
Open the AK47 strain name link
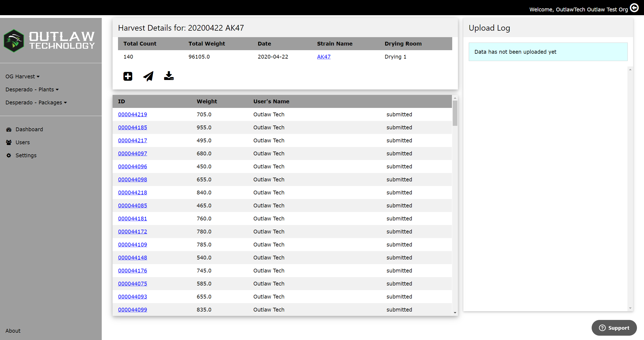click(x=324, y=57)
